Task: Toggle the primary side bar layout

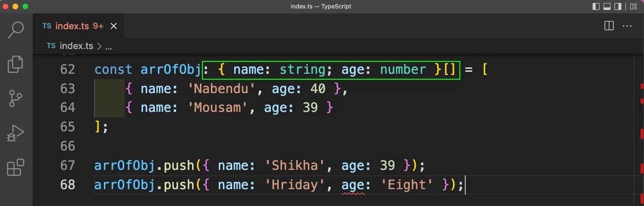Action: coord(595,6)
